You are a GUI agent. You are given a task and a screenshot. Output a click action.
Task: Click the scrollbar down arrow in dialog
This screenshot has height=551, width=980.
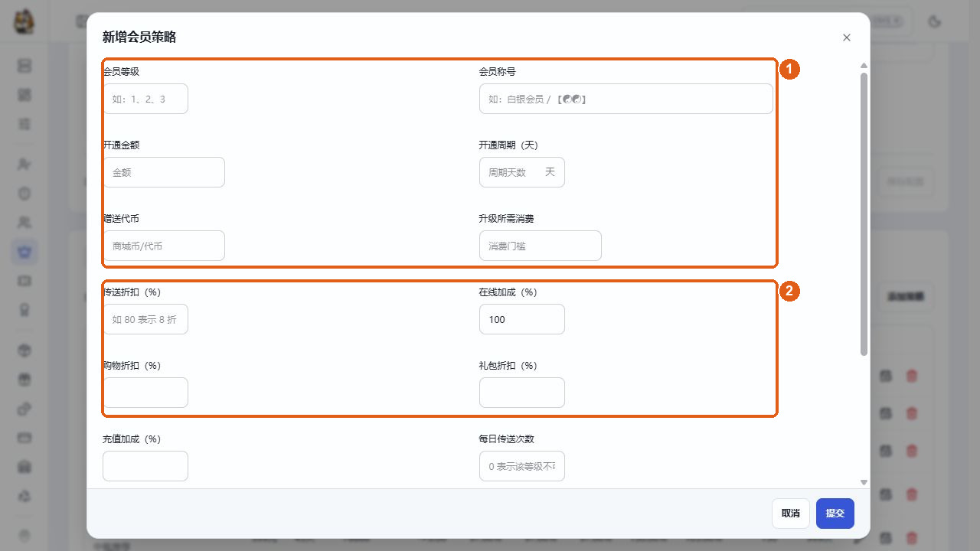click(x=864, y=483)
